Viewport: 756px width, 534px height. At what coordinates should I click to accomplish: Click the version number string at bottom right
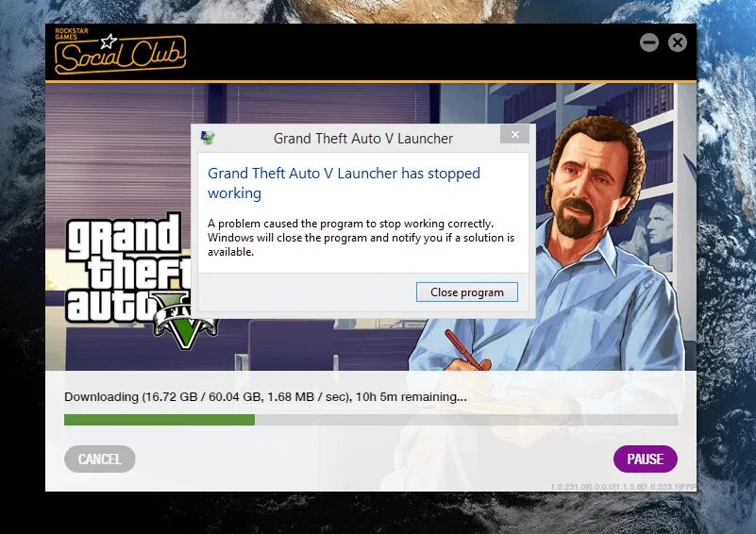(x=623, y=487)
